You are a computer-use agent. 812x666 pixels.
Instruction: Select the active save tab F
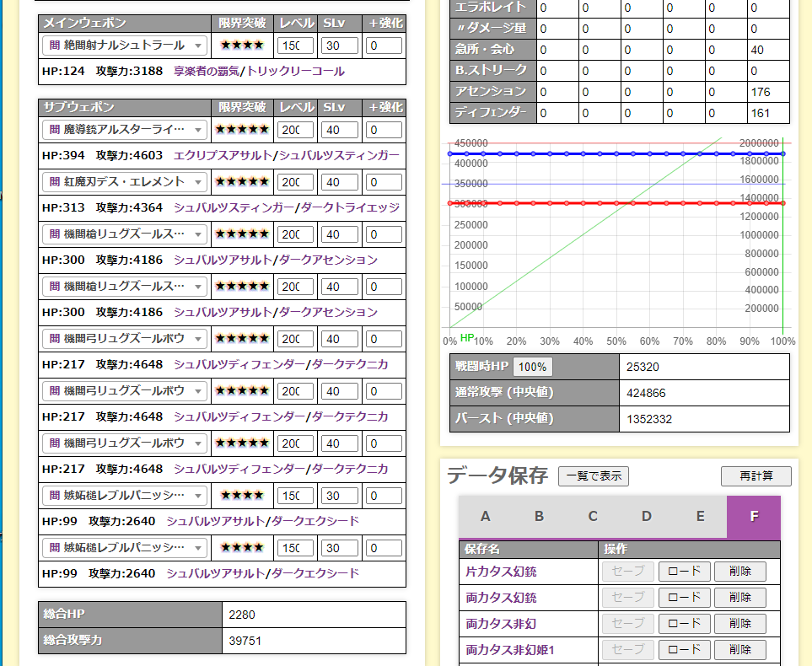[x=754, y=516]
